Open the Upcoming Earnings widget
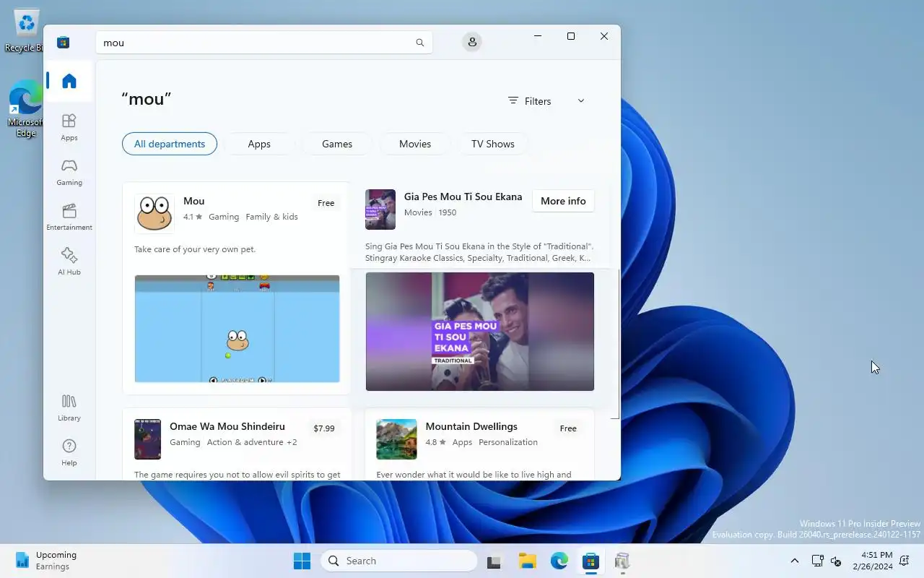924x578 pixels. coord(46,561)
